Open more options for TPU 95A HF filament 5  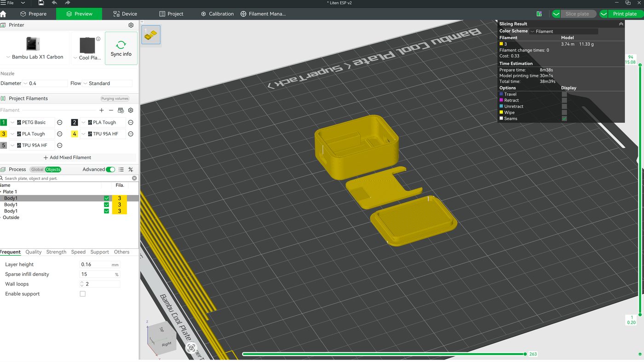(60, 145)
